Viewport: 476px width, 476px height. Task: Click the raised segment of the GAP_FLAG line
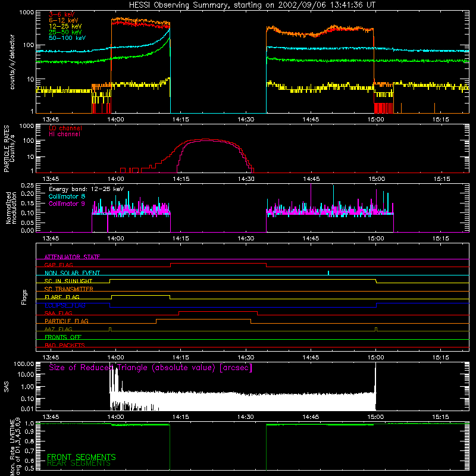[218, 264]
